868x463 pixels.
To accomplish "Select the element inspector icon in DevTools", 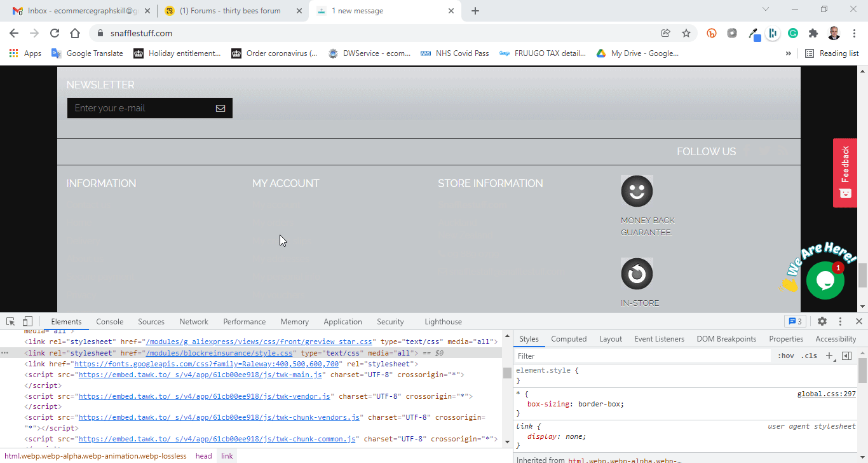I will coord(10,321).
